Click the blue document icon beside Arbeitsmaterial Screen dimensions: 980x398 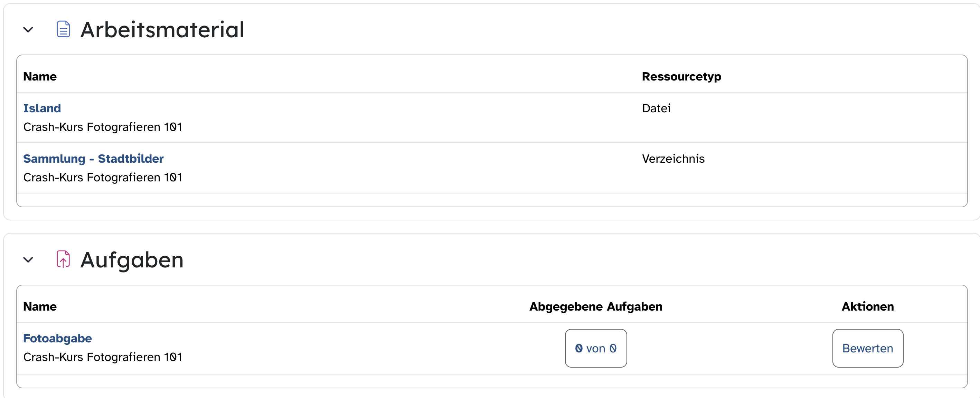[x=64, y=29]
